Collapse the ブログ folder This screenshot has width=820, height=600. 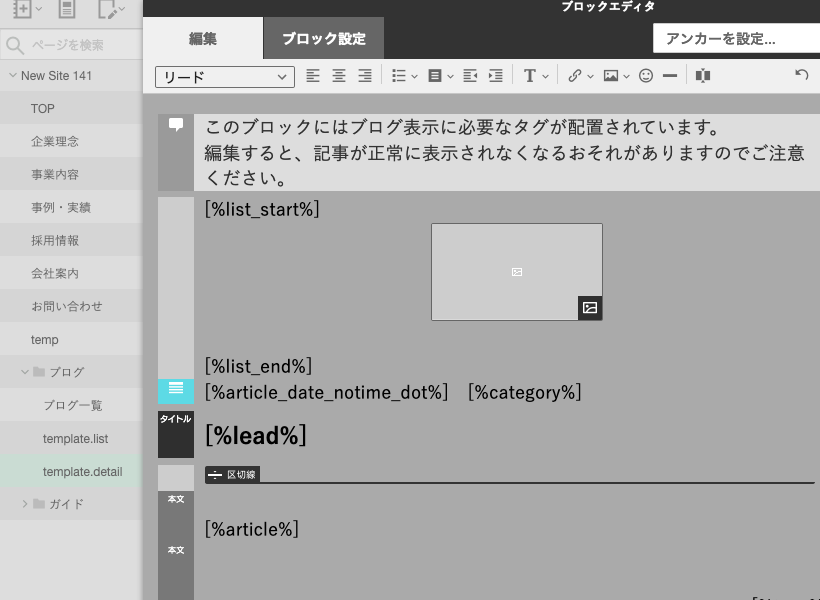(25, 372)
